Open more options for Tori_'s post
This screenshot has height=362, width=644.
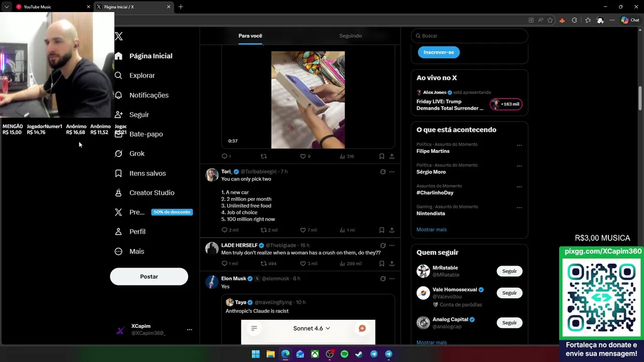pyautogui.click(x=392, y=172)
